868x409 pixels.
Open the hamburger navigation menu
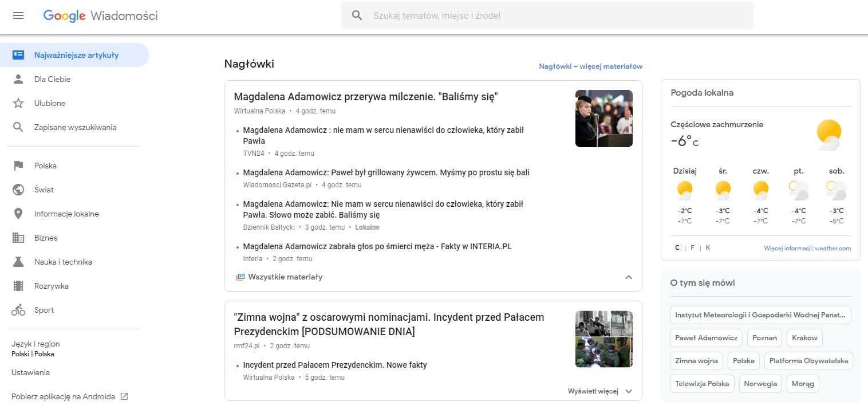point(18,15)
